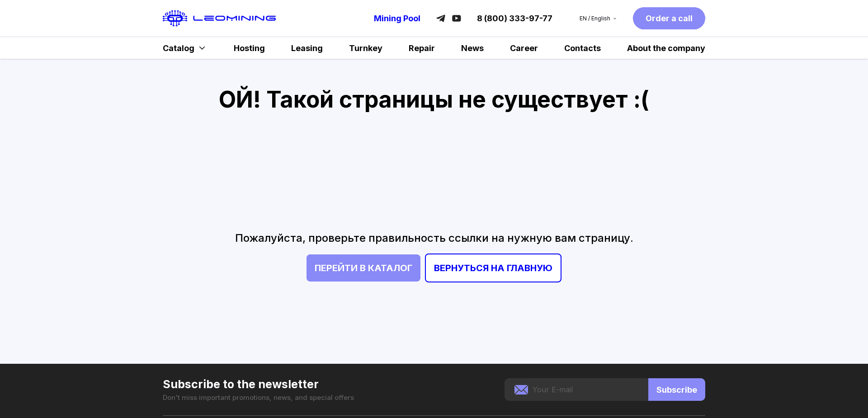Click the Your E-mail input field
The image size is (868, 418).
click(583, 390)
